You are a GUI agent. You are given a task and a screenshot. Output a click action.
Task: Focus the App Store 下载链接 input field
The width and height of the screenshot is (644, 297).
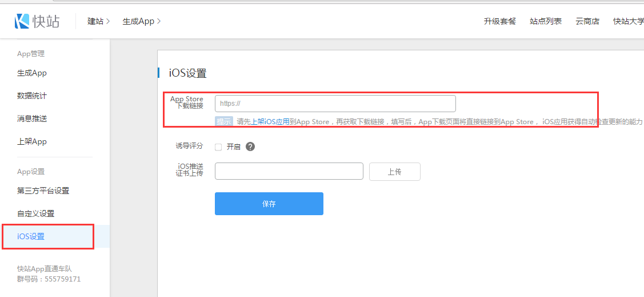point(335,104)
